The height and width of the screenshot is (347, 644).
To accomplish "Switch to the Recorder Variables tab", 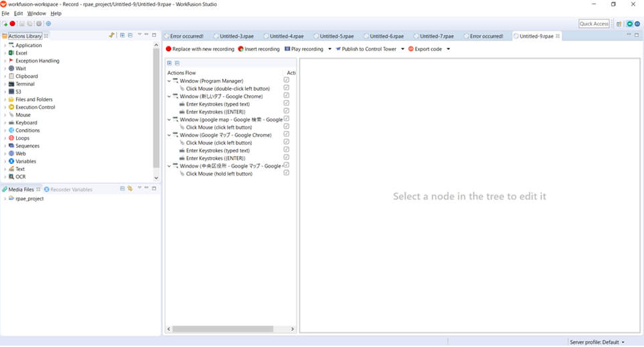I will [68, 190].
